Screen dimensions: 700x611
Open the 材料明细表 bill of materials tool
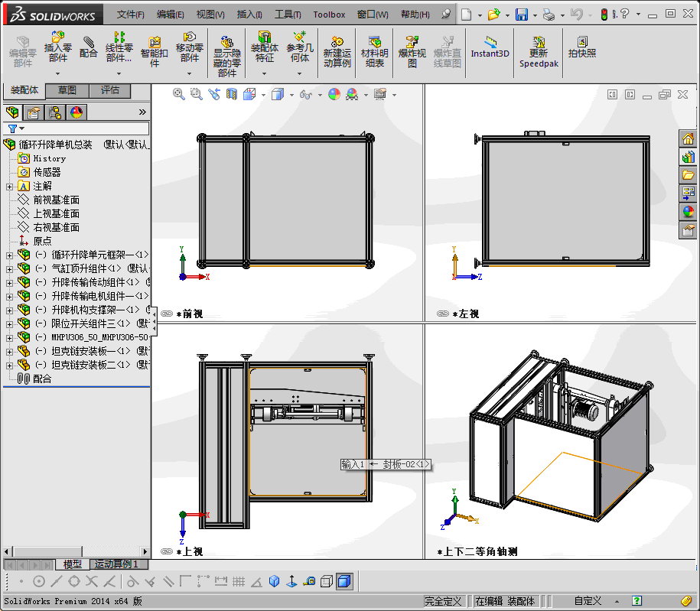tap(375, 52)
